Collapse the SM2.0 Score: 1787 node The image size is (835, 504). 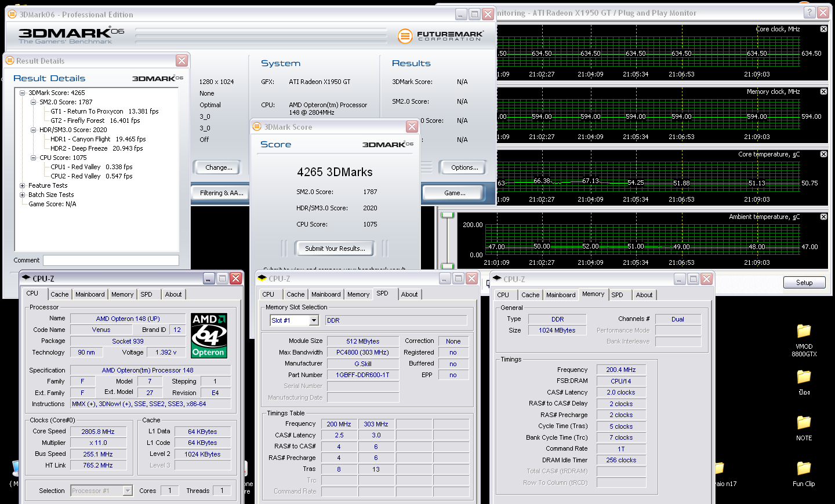click(x=33, y=102)
